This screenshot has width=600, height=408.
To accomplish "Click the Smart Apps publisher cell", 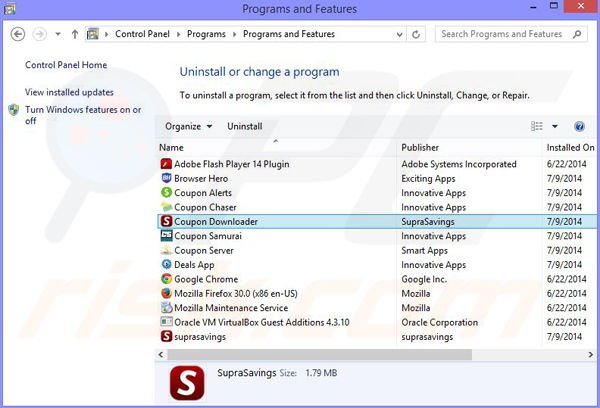I will 424,250.
